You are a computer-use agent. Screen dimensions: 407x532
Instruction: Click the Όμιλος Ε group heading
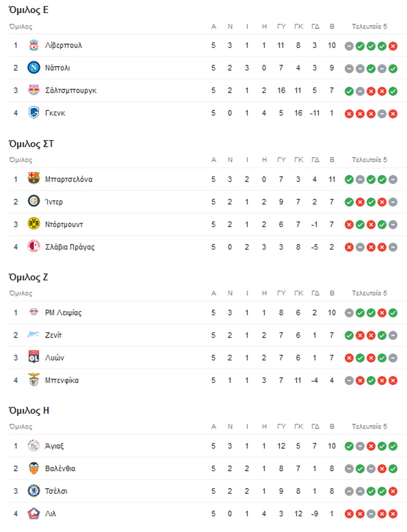coord(30,10)
